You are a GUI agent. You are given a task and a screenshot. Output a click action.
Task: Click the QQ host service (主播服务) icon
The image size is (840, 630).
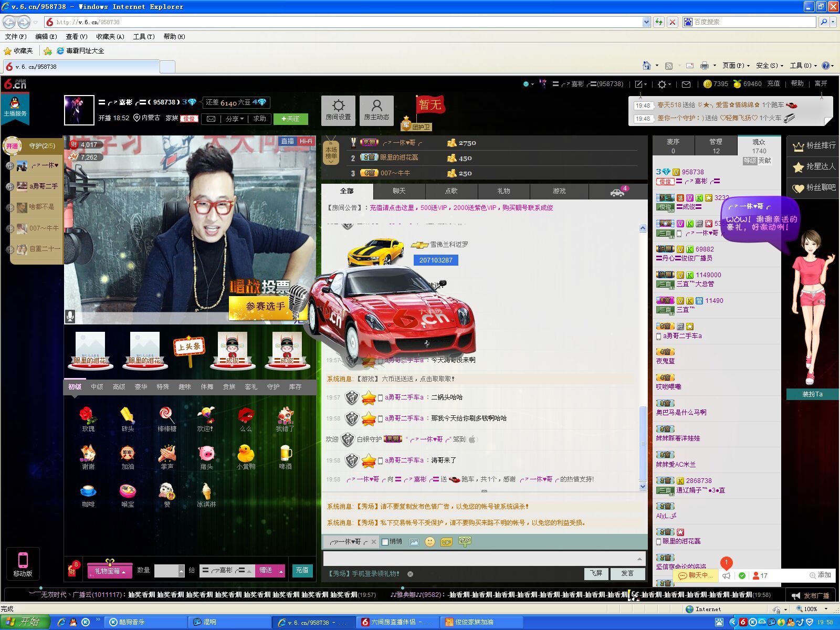coord(15,107)
